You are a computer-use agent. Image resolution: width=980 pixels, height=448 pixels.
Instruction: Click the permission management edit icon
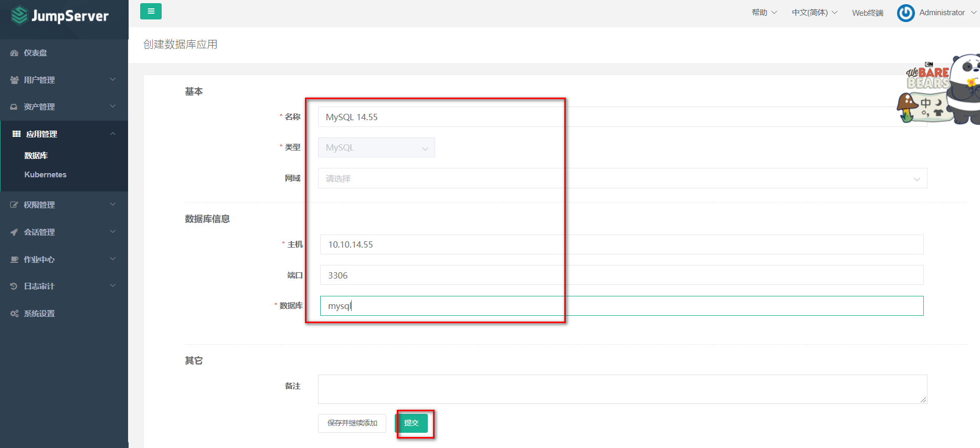[x=14, y=205]
